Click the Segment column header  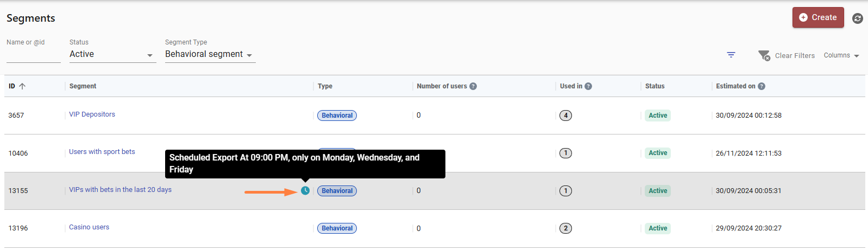pyautogui.click(x=83, y=86)
